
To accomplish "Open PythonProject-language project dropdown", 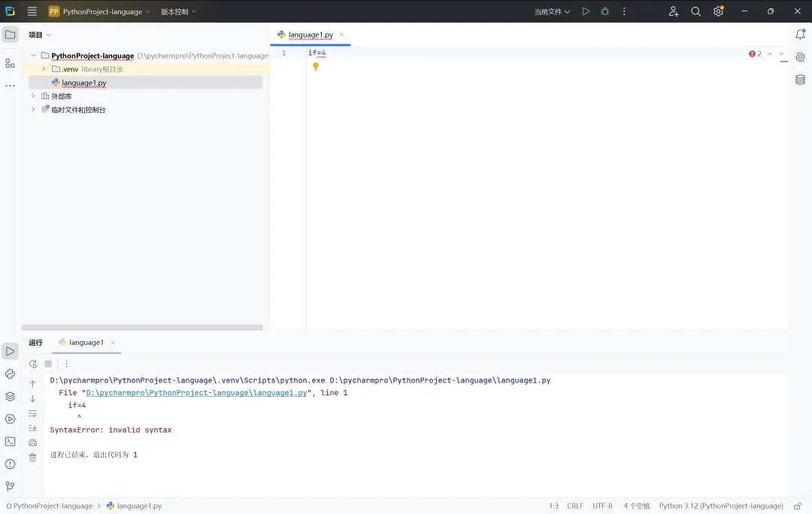I will point(99,11).
